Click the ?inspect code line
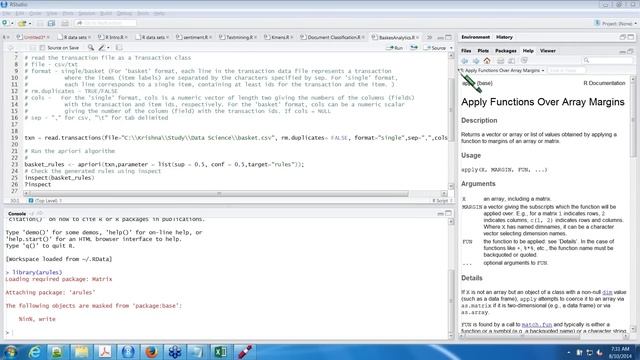The width and height of the screenshot is (640, 360). click(38, 184)
